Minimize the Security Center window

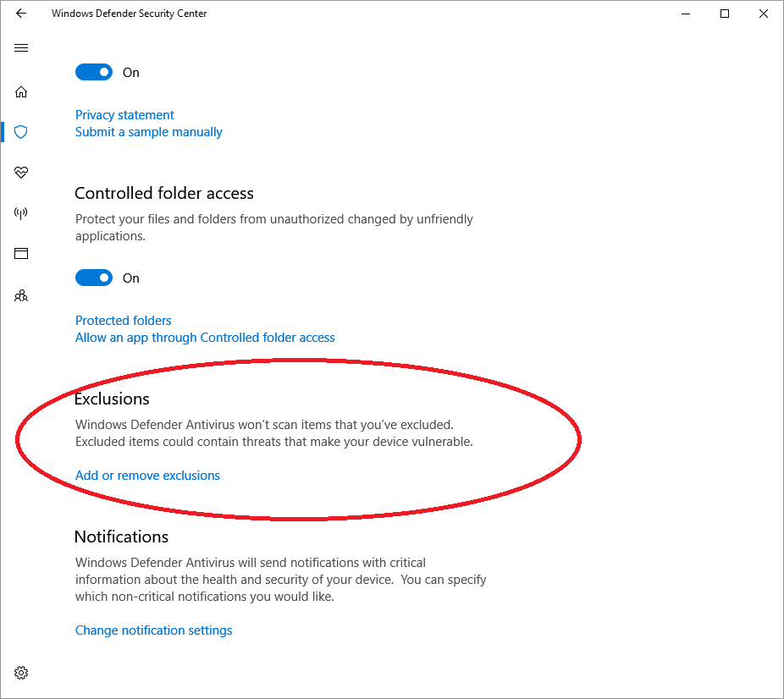(x=686, y=14)
